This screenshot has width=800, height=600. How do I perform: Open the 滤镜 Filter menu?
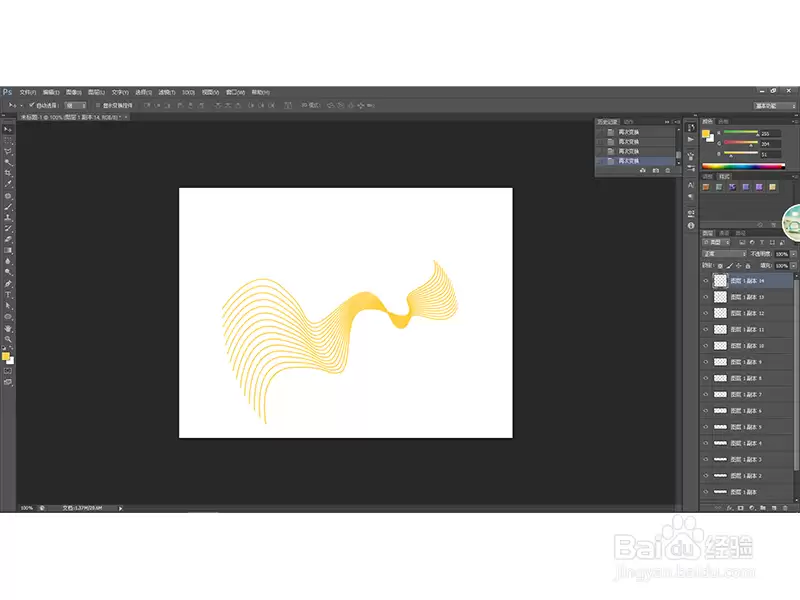pyautogui.click(x=167, y=92)
